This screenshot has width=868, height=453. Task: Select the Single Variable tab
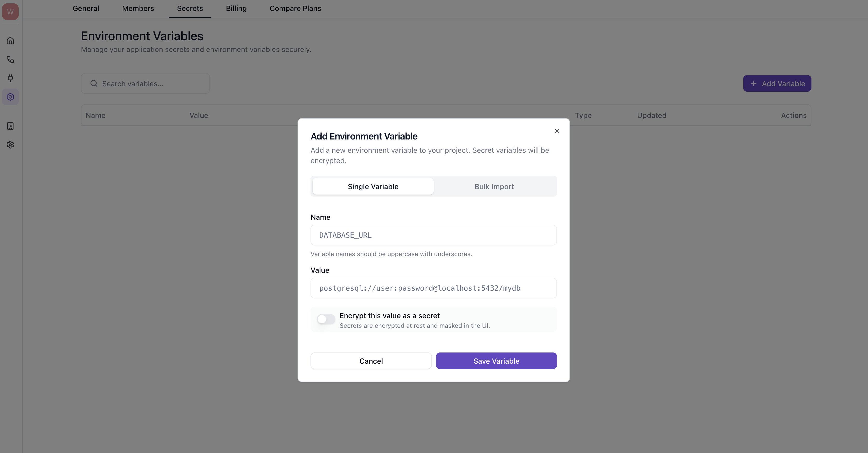click(x=373, y=186)
